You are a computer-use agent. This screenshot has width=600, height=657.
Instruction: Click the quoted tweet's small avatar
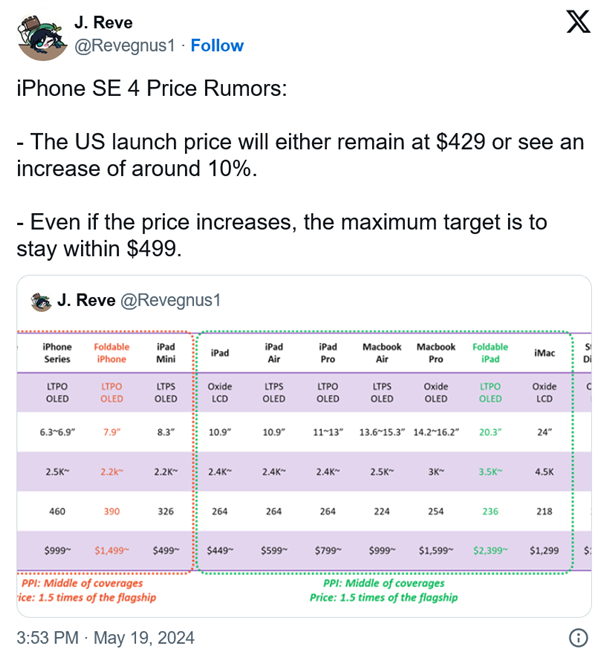(41, 300)
